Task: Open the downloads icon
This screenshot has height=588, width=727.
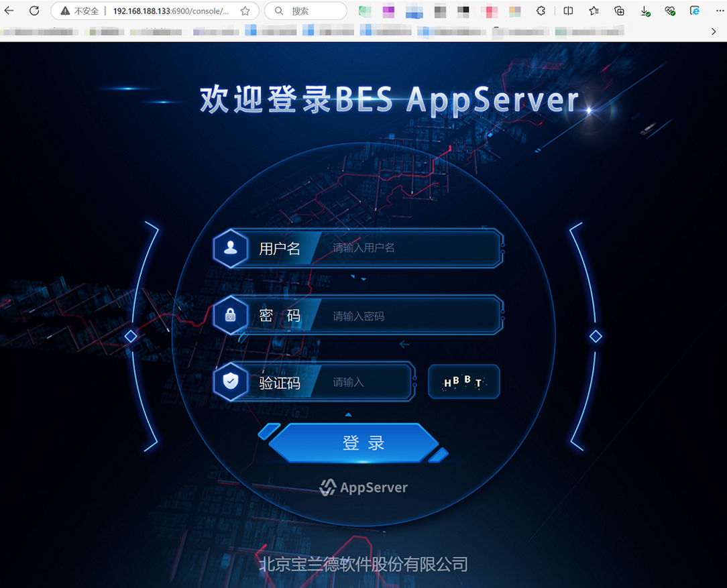Action: (645, 11)
